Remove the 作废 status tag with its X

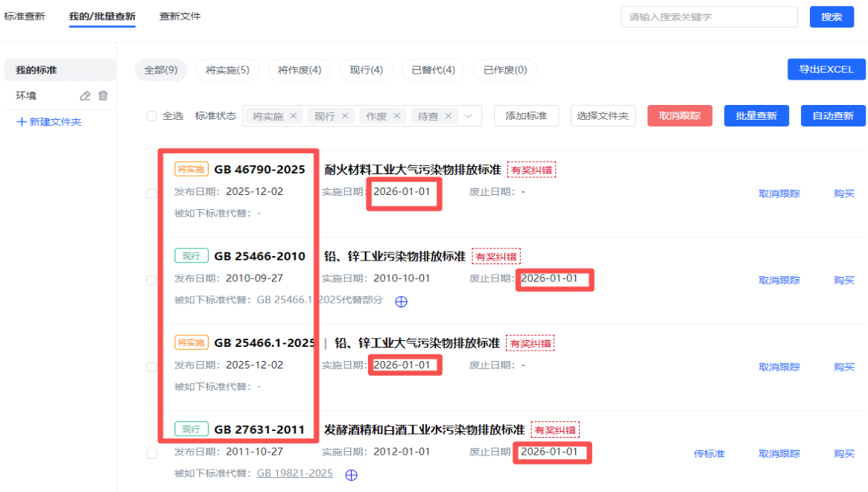click(396, 116)
